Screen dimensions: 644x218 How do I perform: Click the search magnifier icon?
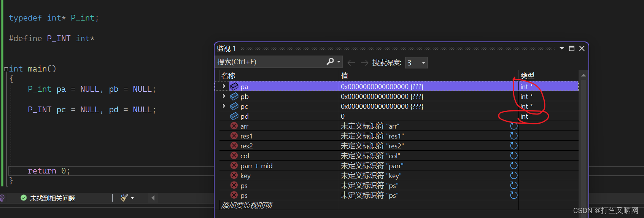(330, 62)
